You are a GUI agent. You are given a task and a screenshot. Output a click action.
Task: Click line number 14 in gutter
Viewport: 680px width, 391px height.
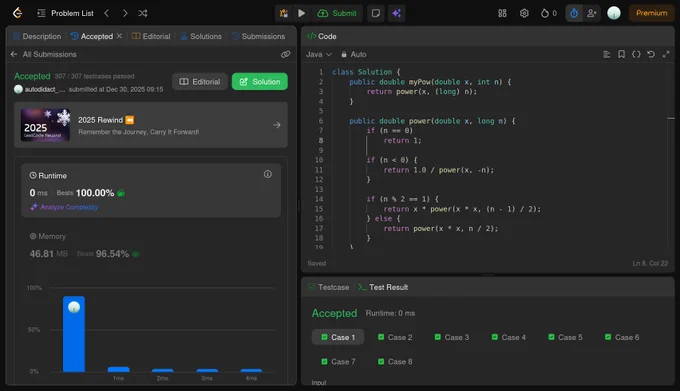pyautogui.click(x=319, y=199)
